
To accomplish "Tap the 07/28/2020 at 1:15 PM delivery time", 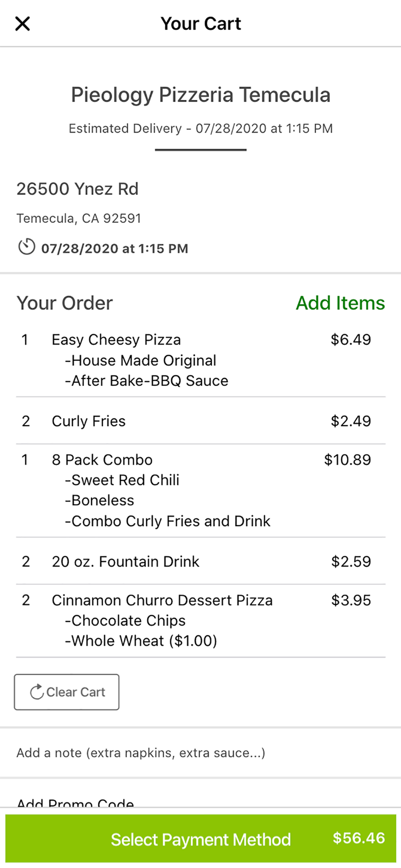I will tap(115, 249).
